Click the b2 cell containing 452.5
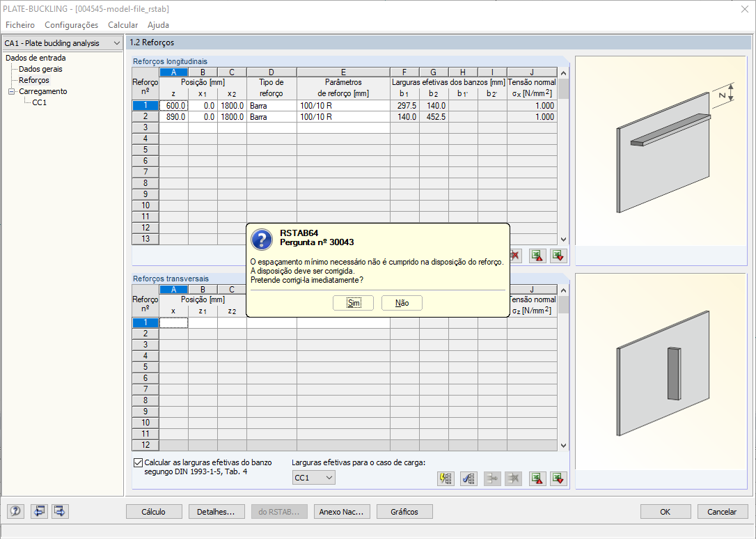This screenshot has width=756, height=539. click(x=434, y=117)
